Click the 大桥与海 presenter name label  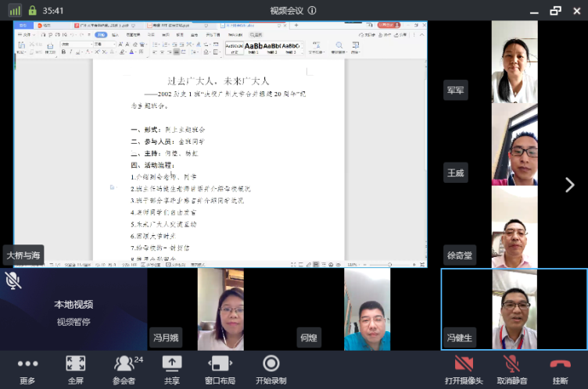(23, 255)
